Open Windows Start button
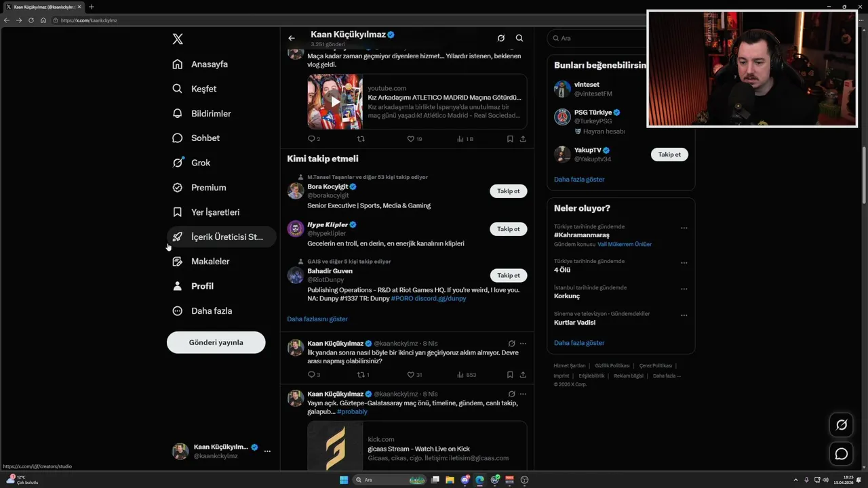Image resolution: width=868 pixels, height=488 pixels. click(344, 480)
